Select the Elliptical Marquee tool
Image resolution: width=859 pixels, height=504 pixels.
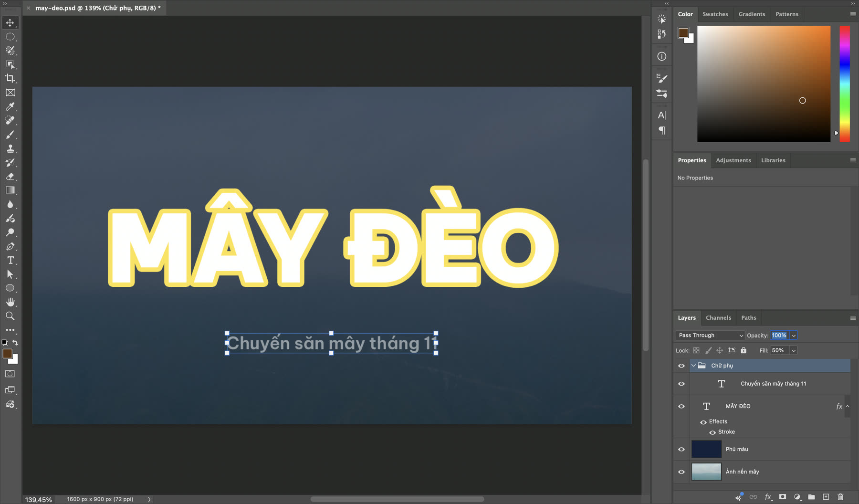click(10, 37)
